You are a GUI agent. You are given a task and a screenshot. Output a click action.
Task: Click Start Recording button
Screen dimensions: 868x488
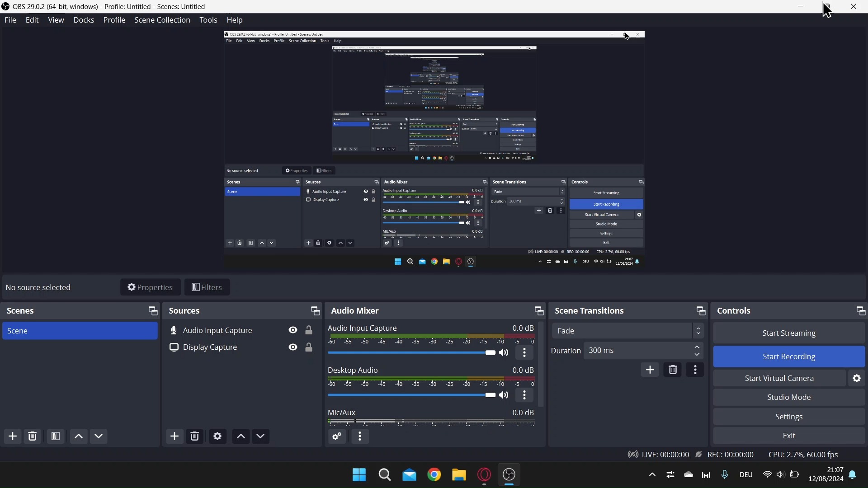coord(789,357)
